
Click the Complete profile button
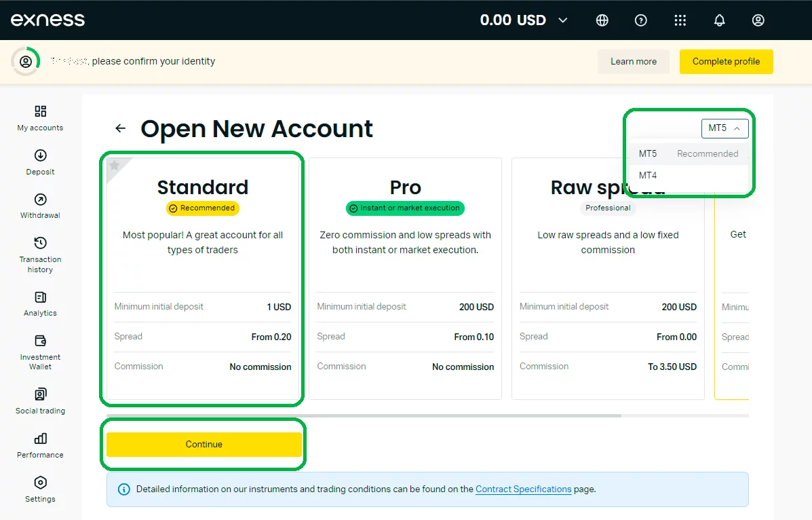(x=726, y=62)
